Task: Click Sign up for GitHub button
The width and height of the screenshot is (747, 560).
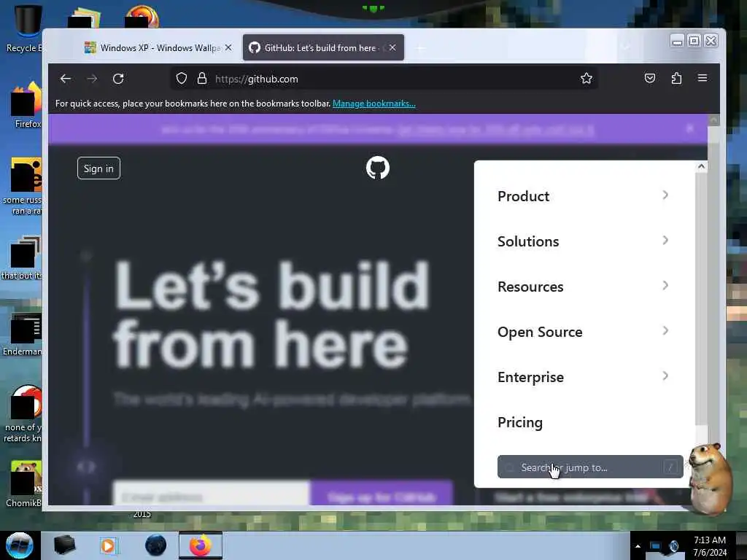Action: click(x=382, y=494)
